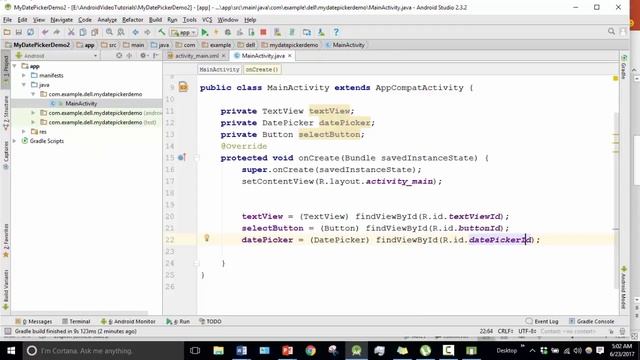Expand the res folder node
The image size is (640, 360).
pyautogui.click(x=24, y=131)
